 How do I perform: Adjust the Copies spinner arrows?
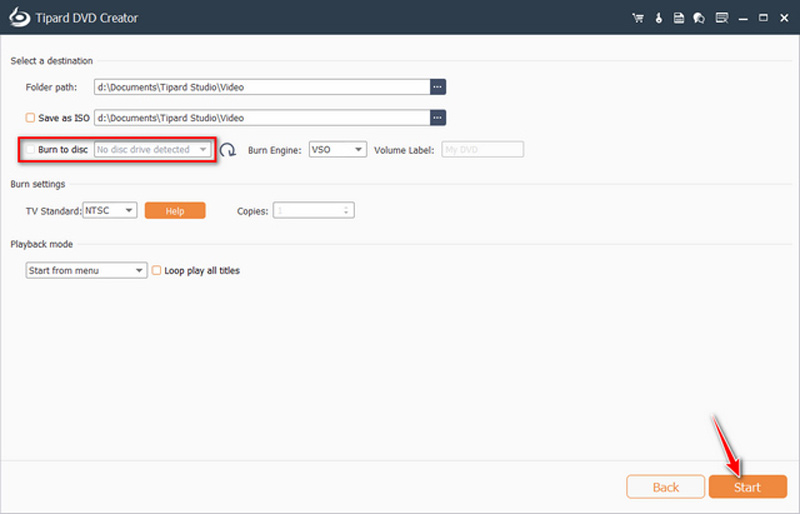pos(346,210)
